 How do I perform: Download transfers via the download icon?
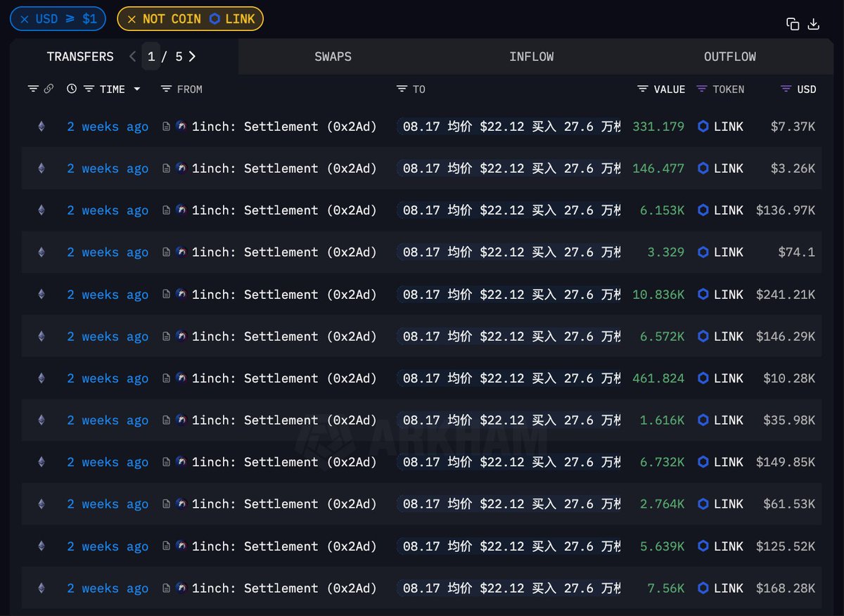click(814, 24)
